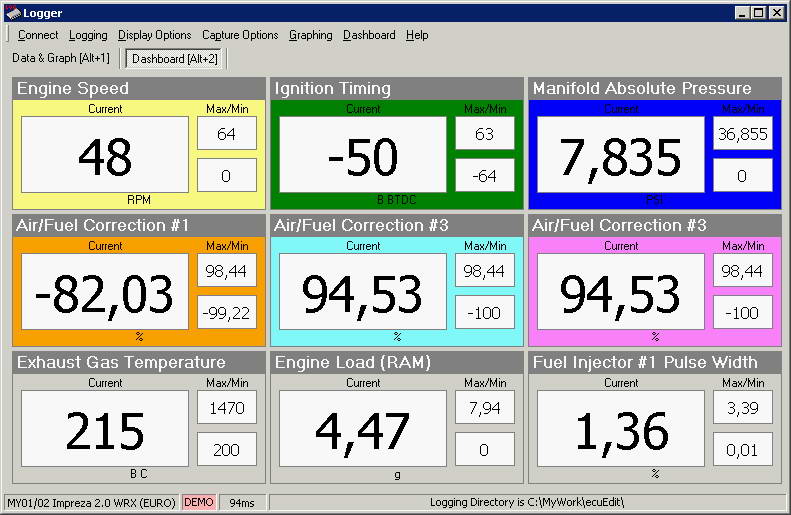Click the orange Air/Fuel Correction #1 value

coord(105,292)
